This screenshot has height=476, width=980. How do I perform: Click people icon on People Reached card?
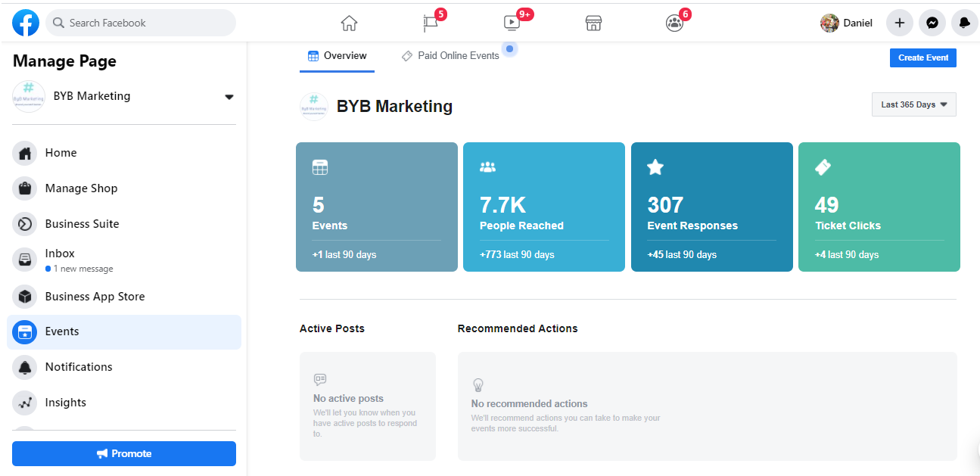487,167
